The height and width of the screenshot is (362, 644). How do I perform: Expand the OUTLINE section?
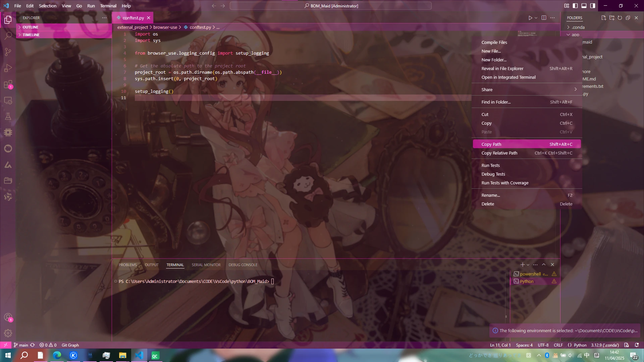click(x=64, y=27)
